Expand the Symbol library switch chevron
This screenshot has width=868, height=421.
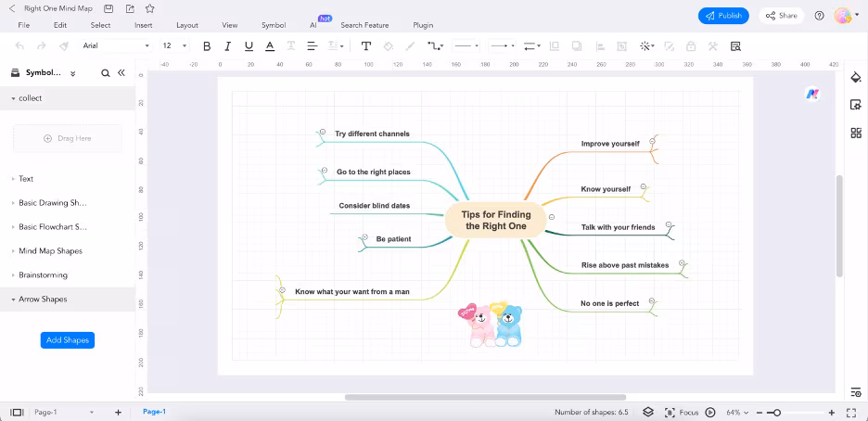point(72,73)
